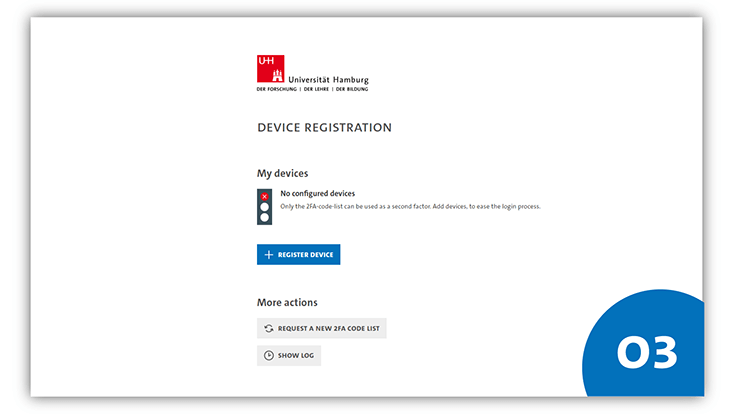Image resolution: width=733 pixels, height=414 pixels.
Task: Click the red UHH logo square
Action: (270, 68)
